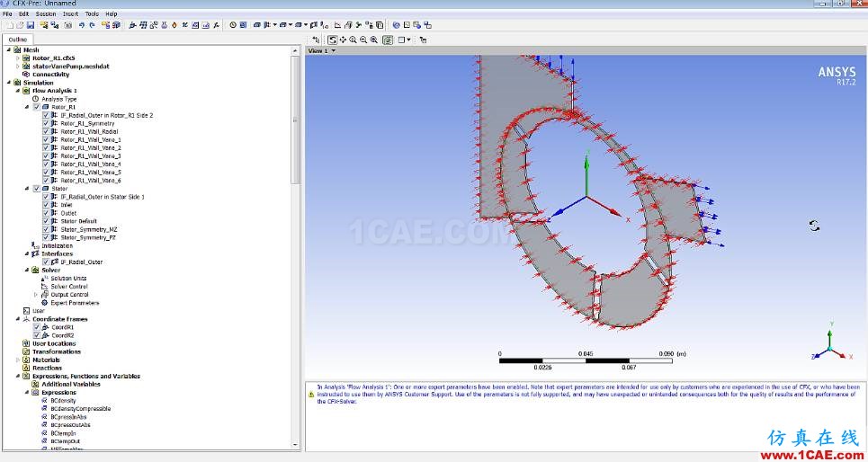The height and width of the screenshot is (462, 868).
Task: Expand the Output Control node
Action: click(36, 294)
